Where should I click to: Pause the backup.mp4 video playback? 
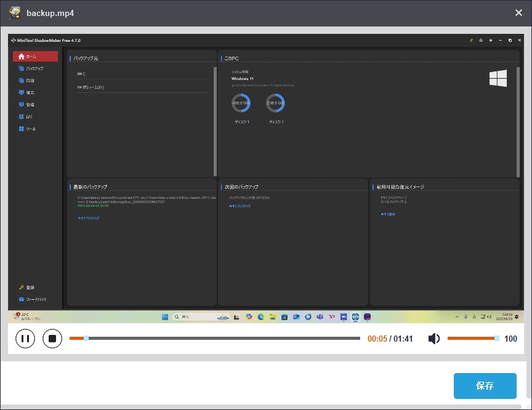tap(25, 338)
